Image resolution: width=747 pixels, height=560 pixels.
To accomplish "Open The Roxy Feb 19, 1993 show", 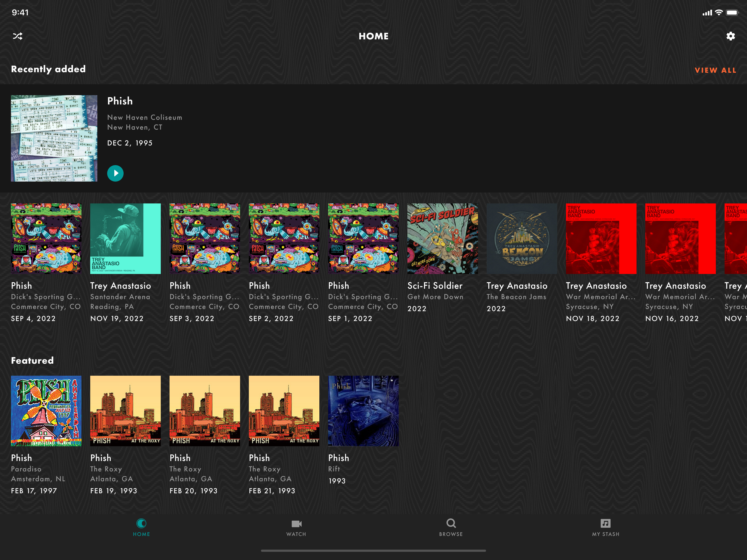I will (x=125, y=411).
